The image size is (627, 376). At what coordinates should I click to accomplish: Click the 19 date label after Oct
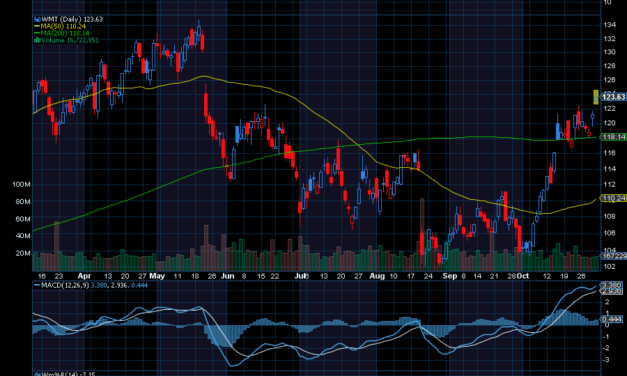(564, 276)
